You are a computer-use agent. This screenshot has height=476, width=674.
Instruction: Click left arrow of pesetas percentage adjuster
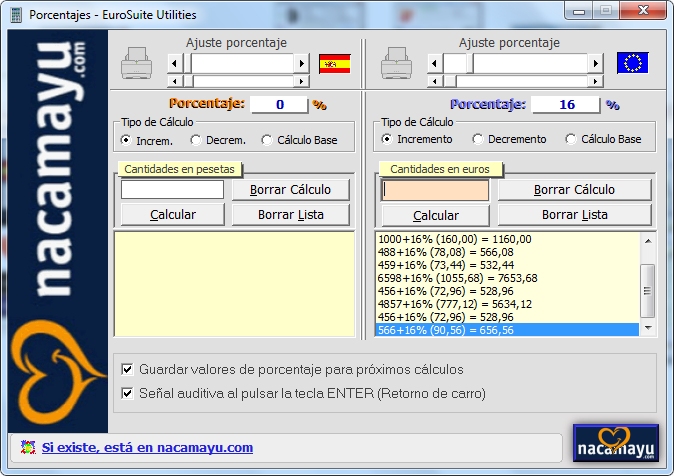click(174, 63)
